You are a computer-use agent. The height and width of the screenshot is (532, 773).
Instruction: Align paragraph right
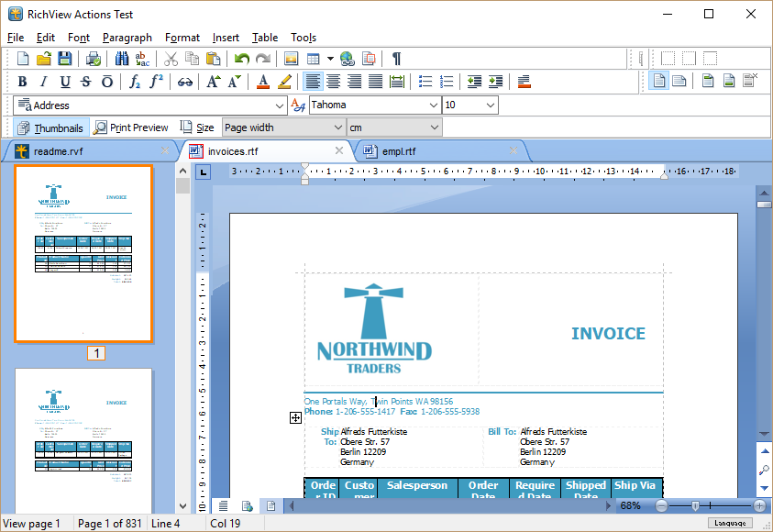pyautogui.click(x=355, y=82)
